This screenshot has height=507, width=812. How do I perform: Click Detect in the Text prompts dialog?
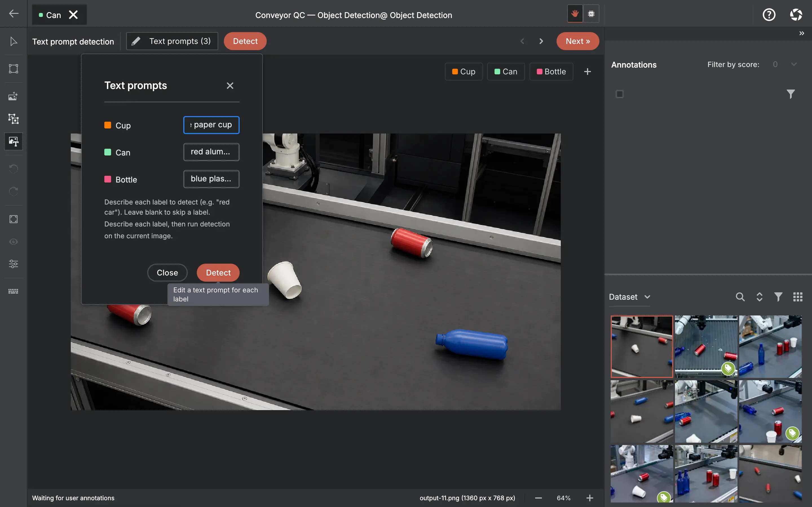click(x=218, y=273)
